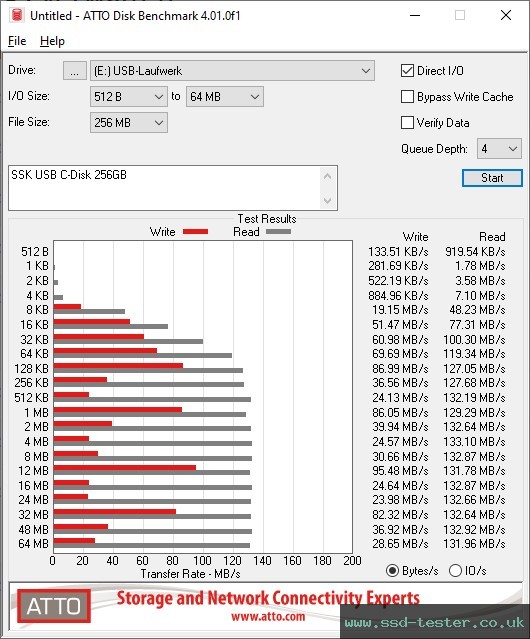
Task: Click the 512 B write value 133.51 KB/s
Action: pyautogui.click(x=398, y=252)
